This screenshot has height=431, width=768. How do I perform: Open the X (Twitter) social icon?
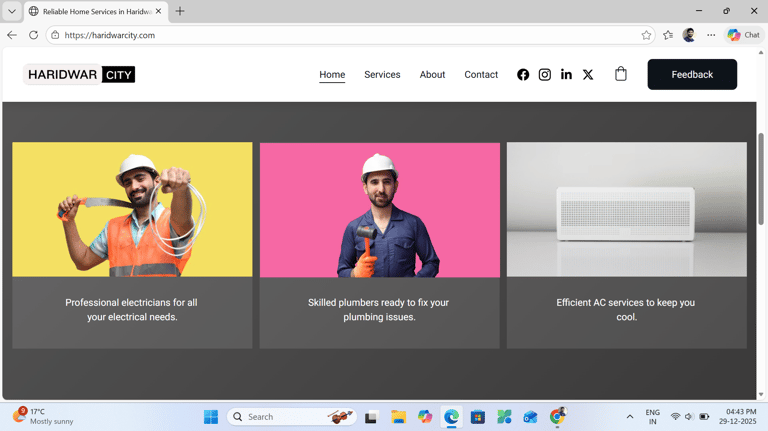point(588,74)
